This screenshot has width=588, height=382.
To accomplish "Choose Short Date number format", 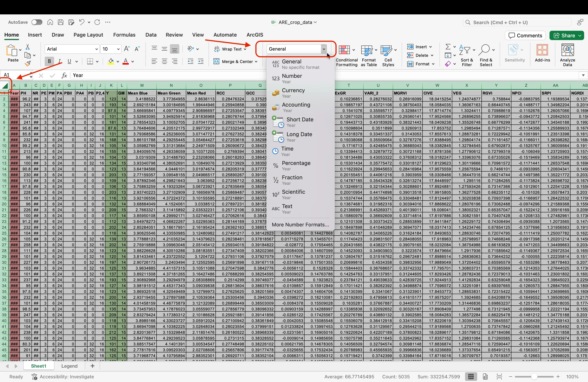I will coord(301,122).
